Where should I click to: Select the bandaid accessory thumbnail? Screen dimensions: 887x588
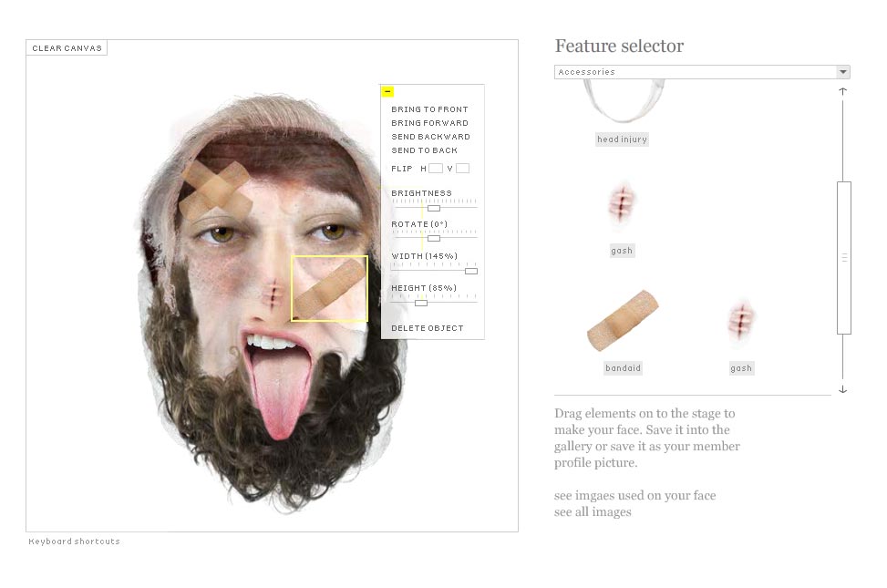point(623,320)
